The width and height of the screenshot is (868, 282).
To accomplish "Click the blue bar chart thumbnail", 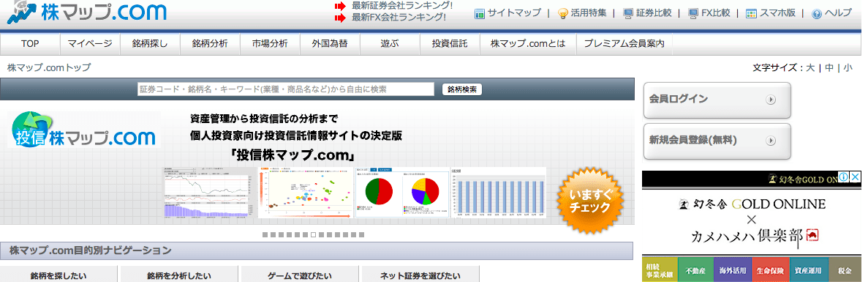I will (499, 192).
